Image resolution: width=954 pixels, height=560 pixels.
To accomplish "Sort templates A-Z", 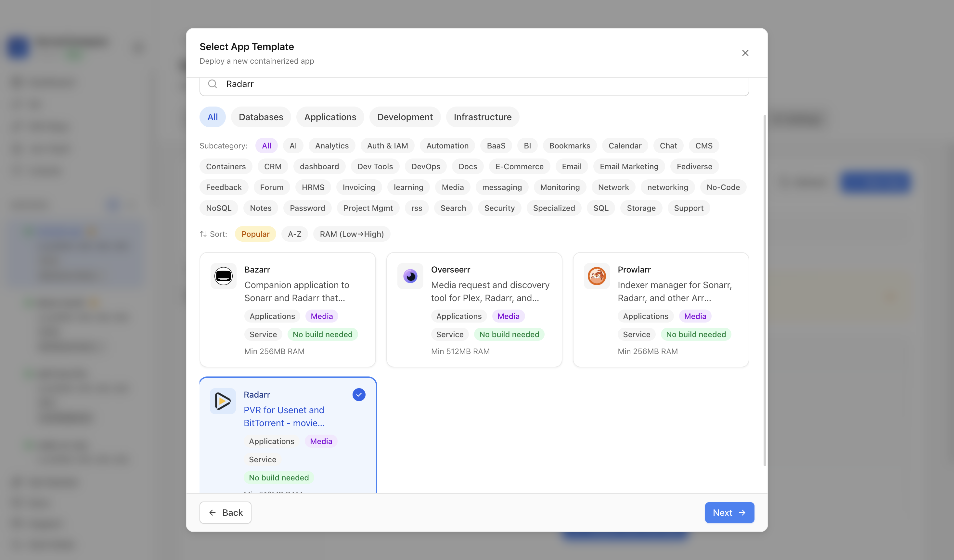I will pyautogui.click(x=294, y=234).
